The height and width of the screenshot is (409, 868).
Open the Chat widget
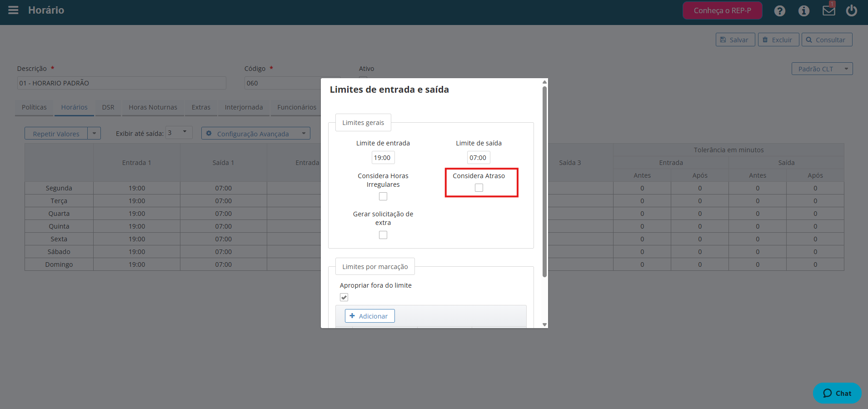[x=837, y=393]
